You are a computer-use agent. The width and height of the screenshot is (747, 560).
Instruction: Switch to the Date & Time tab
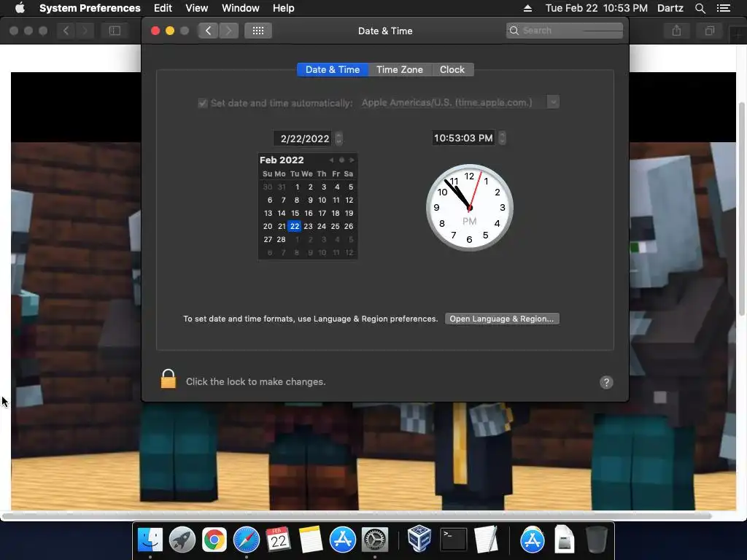point(333,69)
